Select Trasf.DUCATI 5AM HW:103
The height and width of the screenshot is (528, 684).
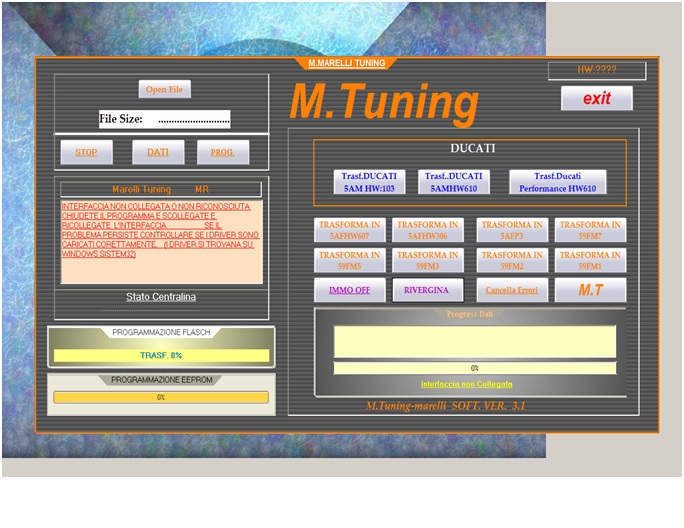(369, 182)
